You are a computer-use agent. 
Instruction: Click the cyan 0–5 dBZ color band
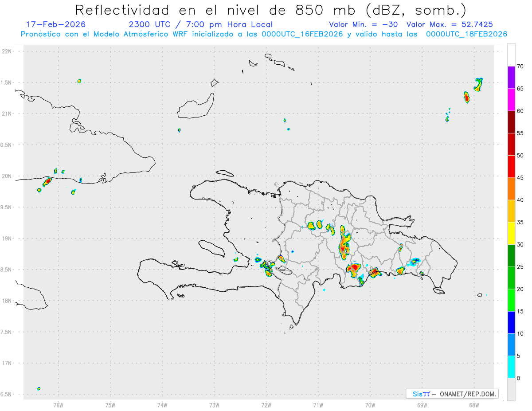[511, 367]
